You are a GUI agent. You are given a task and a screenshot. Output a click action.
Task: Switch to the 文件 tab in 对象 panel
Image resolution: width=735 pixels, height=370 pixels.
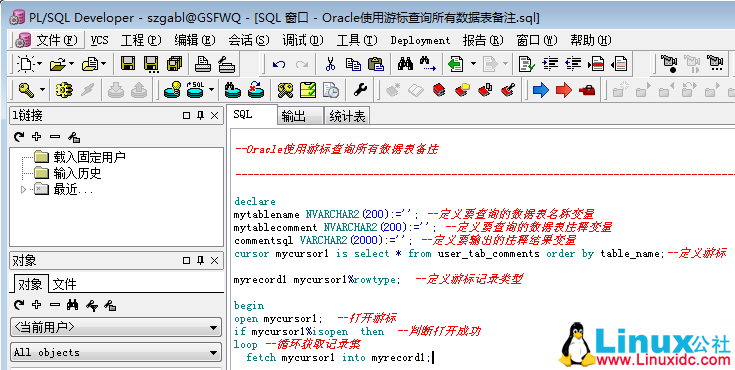point(64,284)
